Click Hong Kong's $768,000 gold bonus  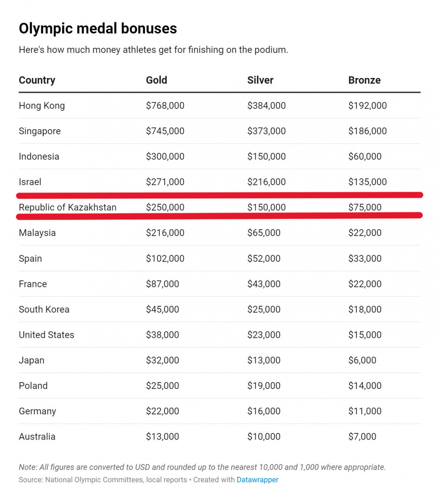pyautogui.click(x=165, y=106)
